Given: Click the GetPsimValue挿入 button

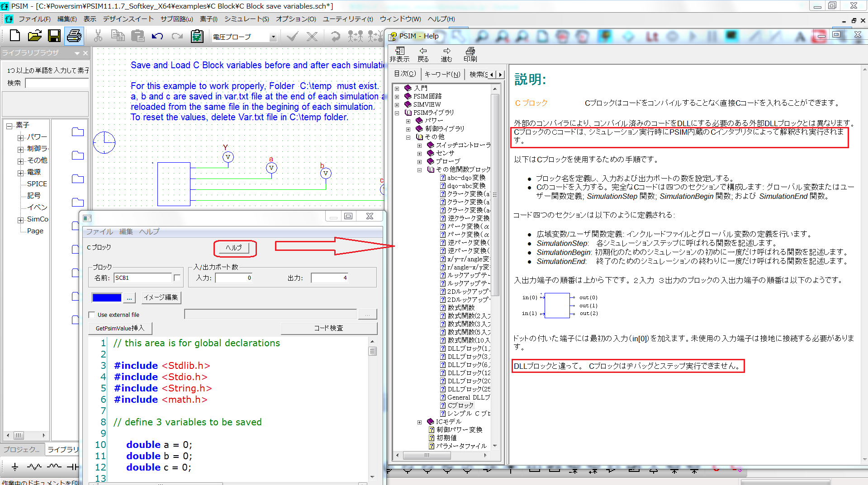Looking at the screenshot, I should (120, 328).
